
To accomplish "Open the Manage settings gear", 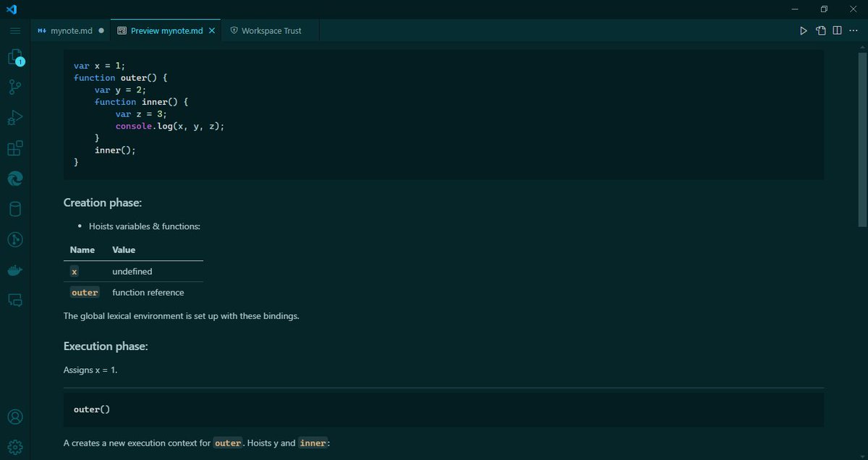I will (14, 446).
